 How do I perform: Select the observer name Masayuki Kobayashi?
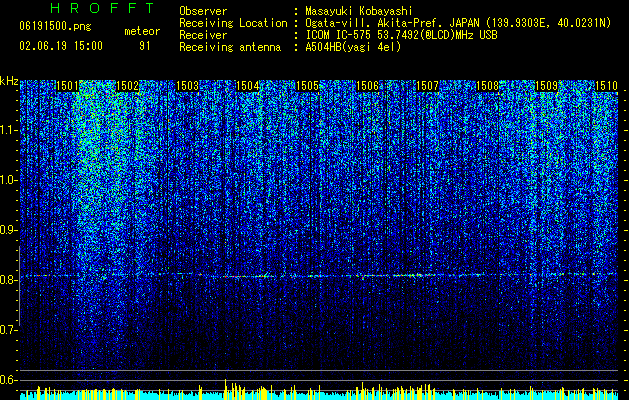coord(358,11)
